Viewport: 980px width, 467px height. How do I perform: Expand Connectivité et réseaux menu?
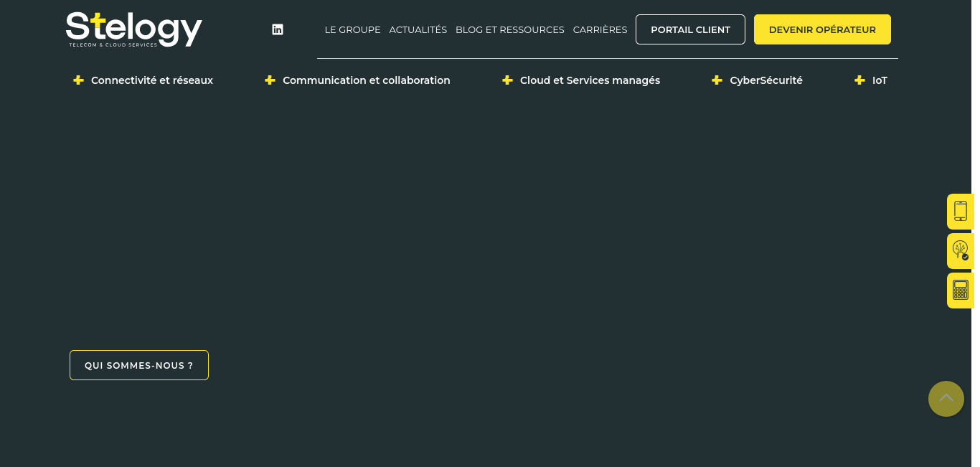152,80
